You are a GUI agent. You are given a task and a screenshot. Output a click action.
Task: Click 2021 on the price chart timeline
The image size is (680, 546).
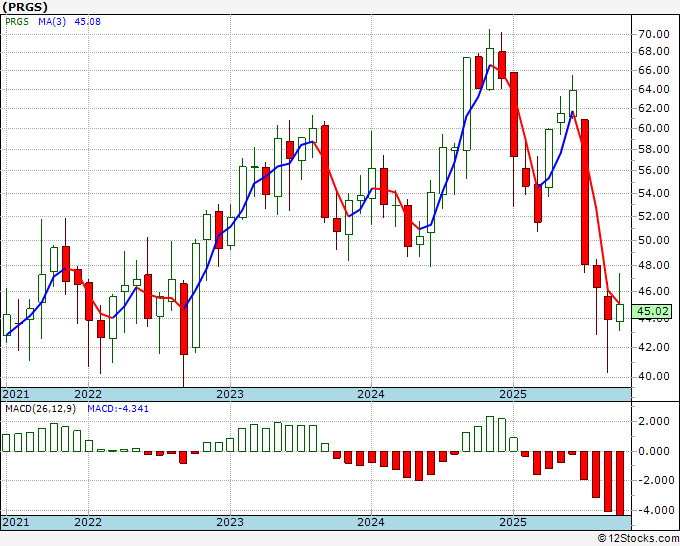coord(16,394)
